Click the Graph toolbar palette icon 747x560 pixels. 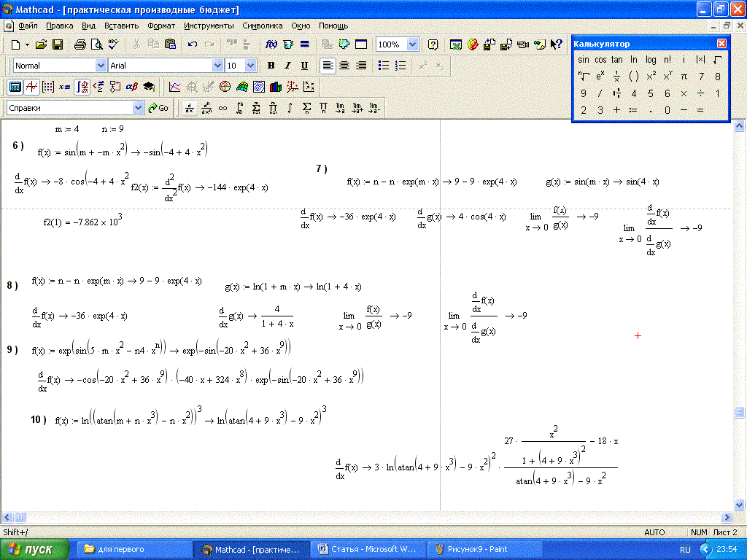click(x=31, y=87)
